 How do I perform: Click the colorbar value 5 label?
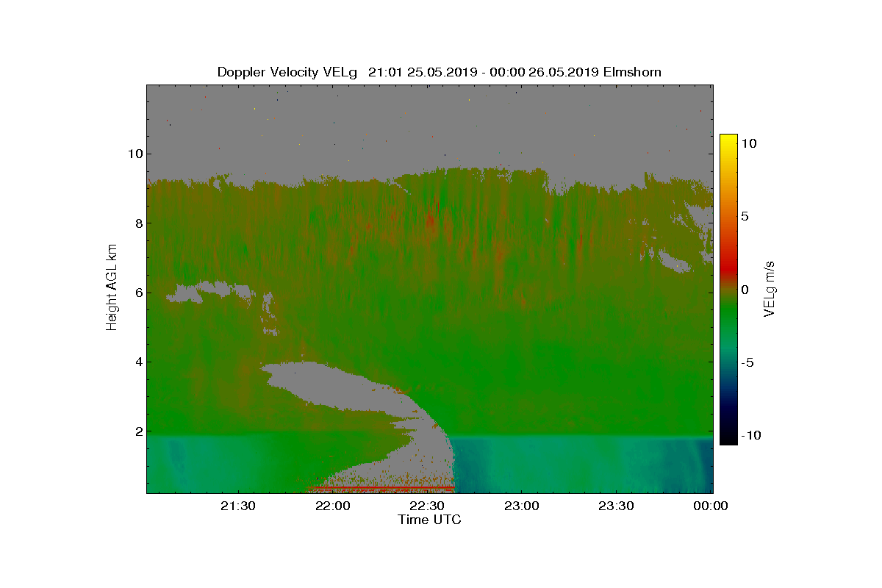(745, 217)
